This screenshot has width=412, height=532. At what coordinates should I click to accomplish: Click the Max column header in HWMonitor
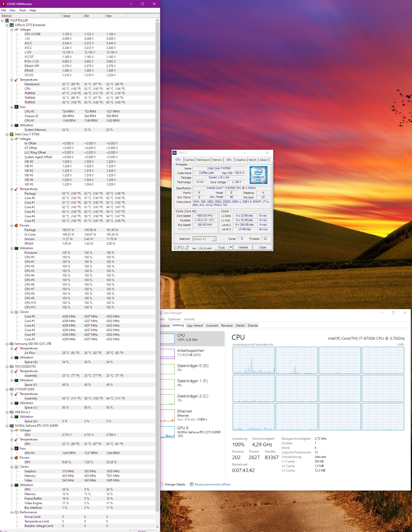pos(115,16)
